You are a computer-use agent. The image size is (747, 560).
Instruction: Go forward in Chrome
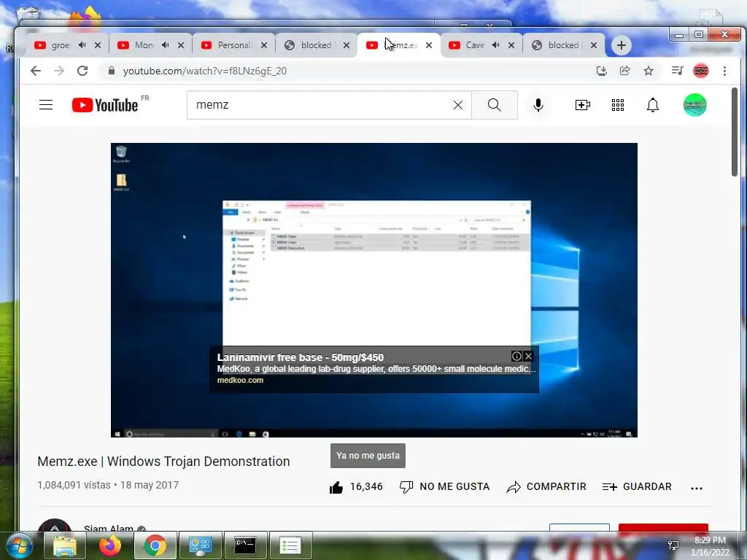click(58, 71)
